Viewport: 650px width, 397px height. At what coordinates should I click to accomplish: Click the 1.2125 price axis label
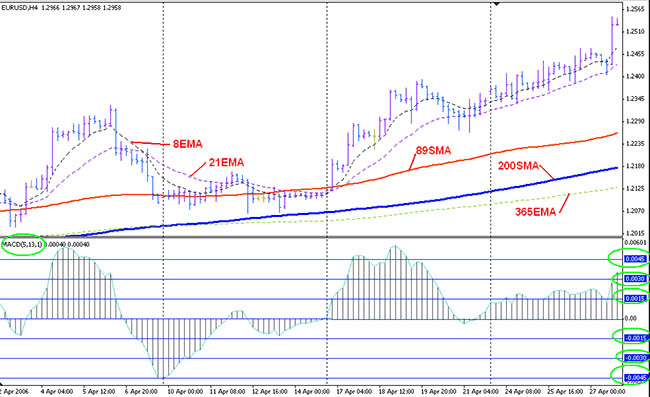point(636,189)
